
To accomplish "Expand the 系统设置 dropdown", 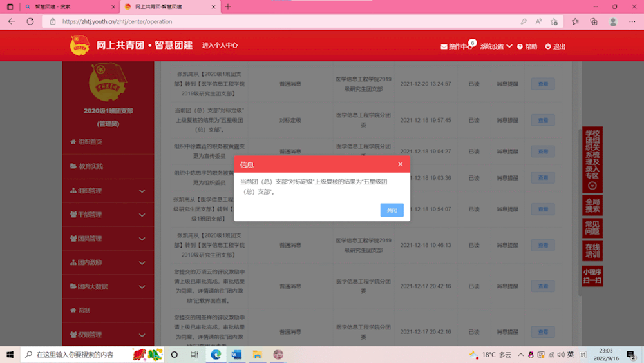I will (496, 46).
